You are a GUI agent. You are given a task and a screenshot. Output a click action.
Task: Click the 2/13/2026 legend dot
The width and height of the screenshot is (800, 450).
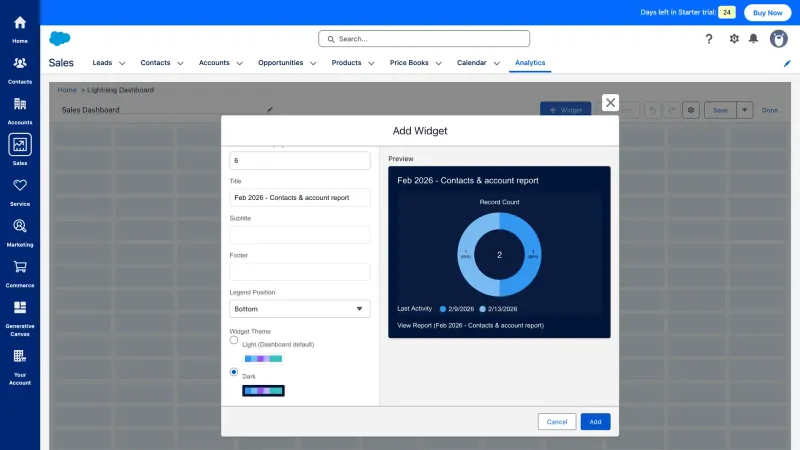coord(482,309)
